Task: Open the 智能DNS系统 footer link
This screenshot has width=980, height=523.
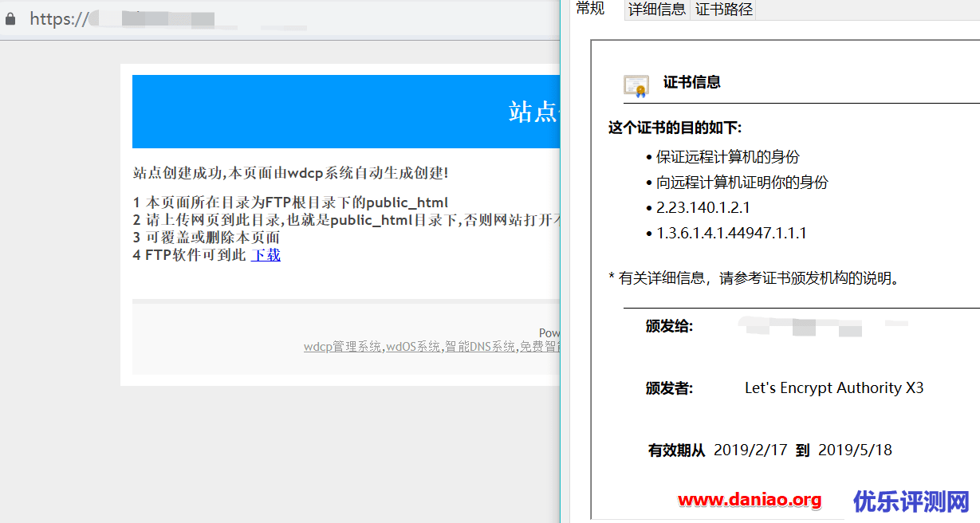Action: click(x=480, y=347)
